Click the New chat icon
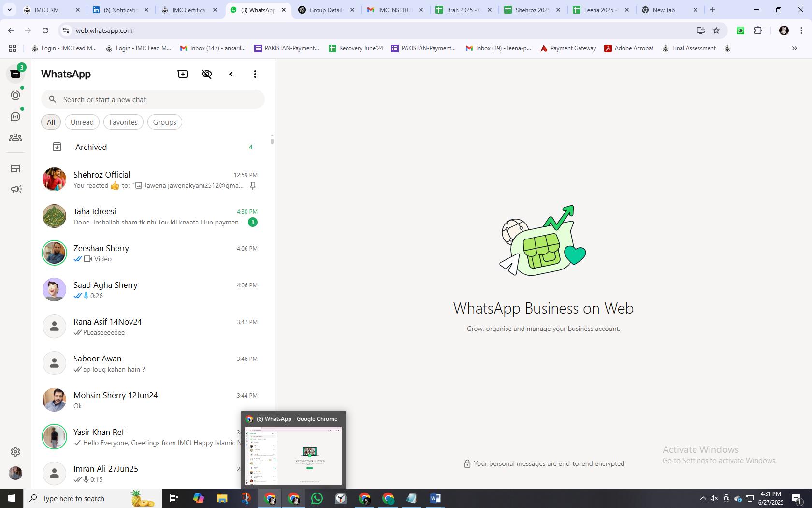The width and height of the screenshot is (812, 508). (183, 74)
